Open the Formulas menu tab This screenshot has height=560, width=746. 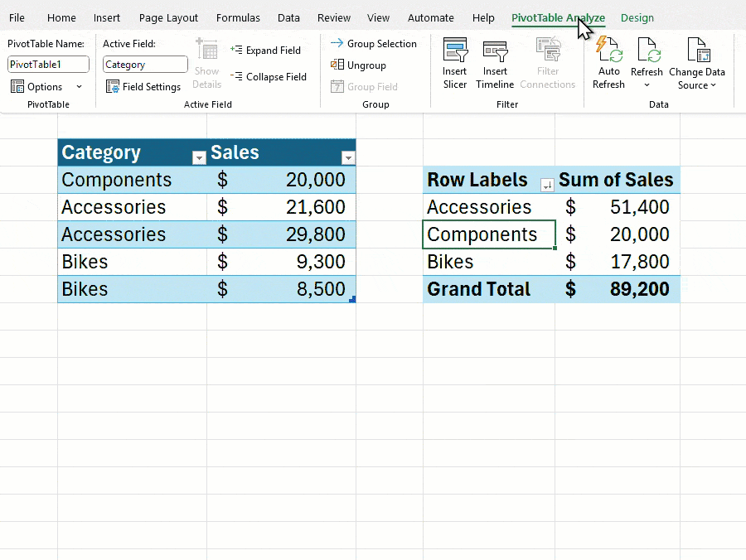coord(238,17)
